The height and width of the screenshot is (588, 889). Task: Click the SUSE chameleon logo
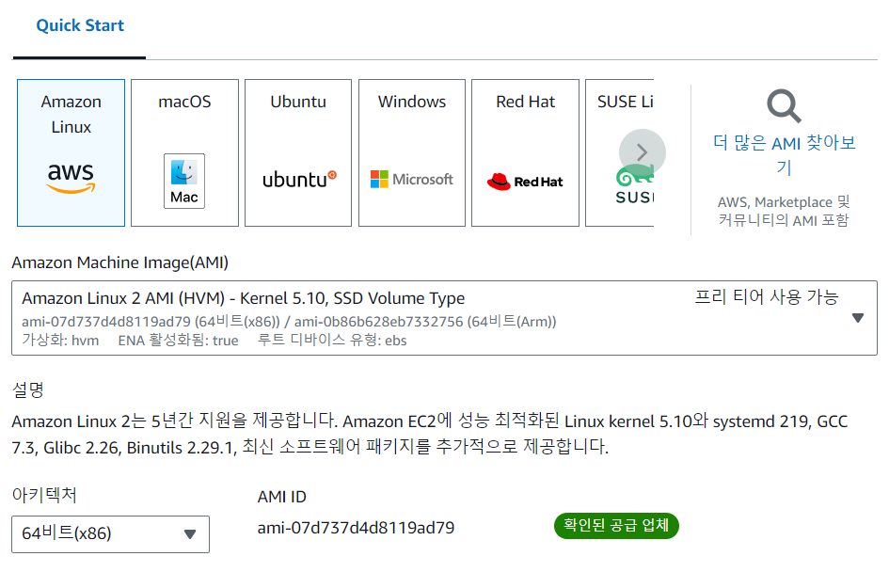tap(635, 184)
